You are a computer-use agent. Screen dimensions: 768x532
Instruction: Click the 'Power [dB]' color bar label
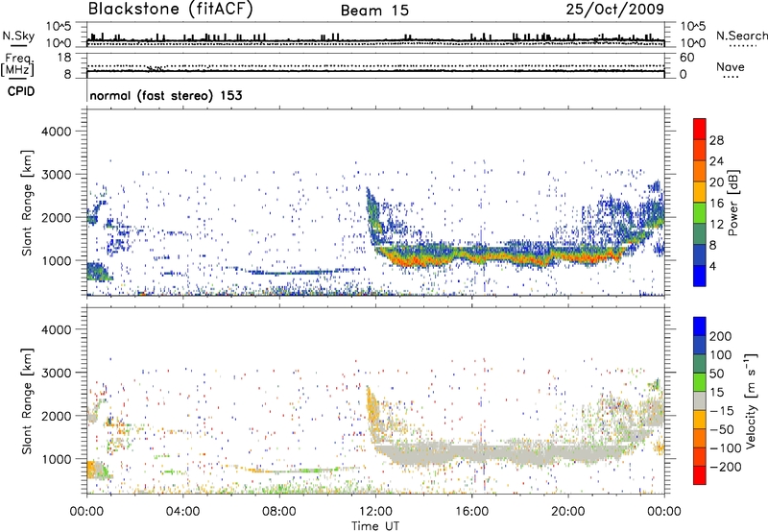(x=733, y=203)
